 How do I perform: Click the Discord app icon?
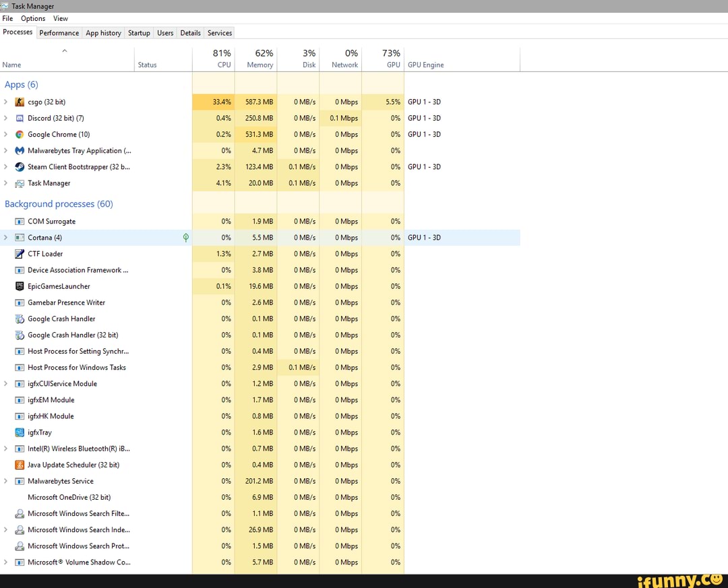(x=20, y=119)
